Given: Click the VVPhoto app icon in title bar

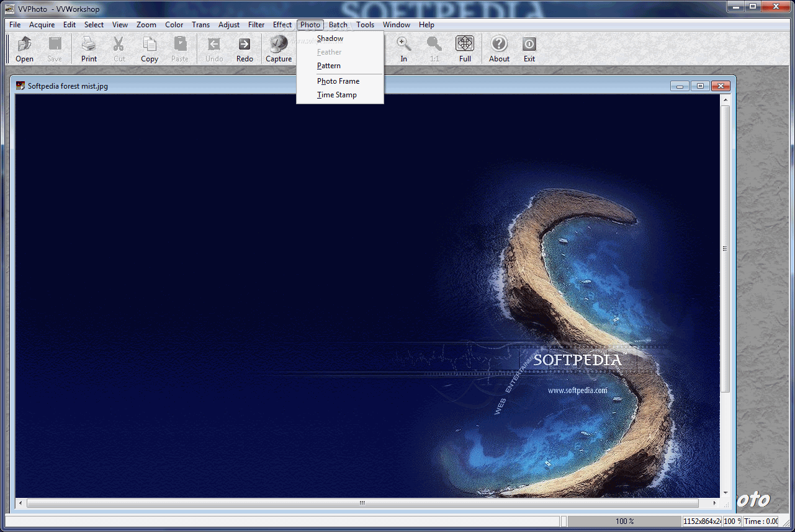Looking at the screenshot, I should (x=9, y=9).
